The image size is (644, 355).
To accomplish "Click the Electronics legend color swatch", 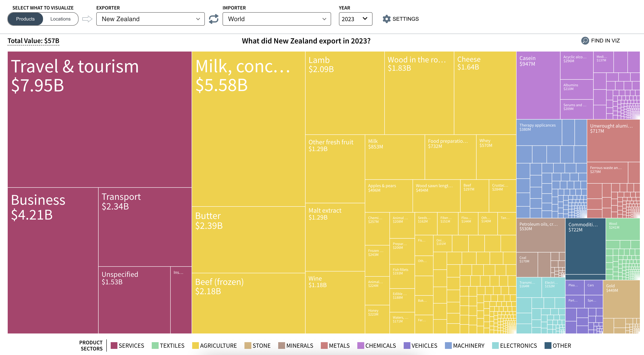I will tap(495, 346).
